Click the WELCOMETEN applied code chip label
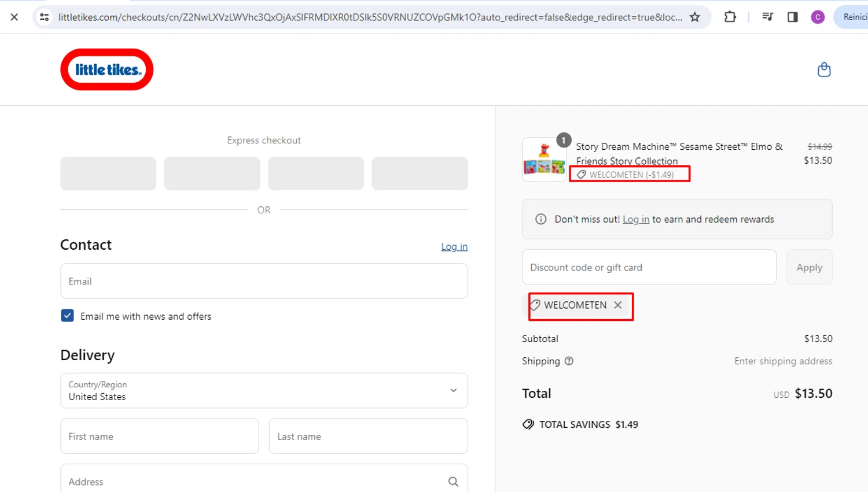This screenshot has width=868, height=492. [x=575, y=305]
